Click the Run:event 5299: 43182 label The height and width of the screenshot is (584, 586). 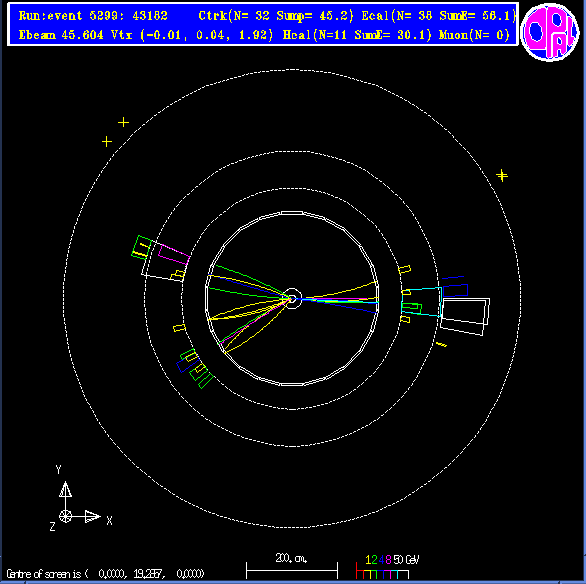click(93, 16)
